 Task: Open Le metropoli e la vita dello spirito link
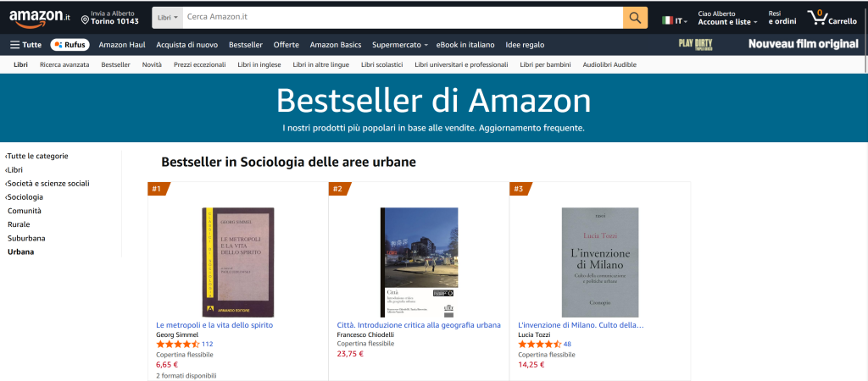[x=214, y=325]
